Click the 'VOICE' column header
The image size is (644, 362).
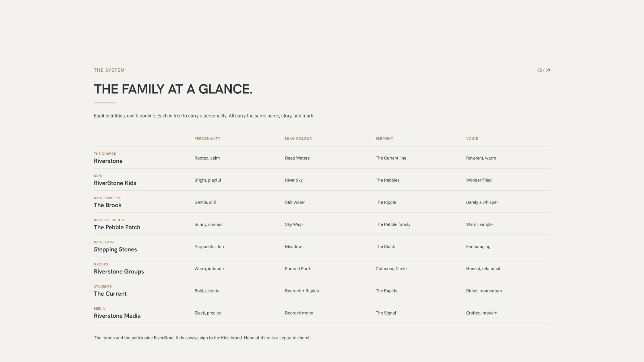472,138
